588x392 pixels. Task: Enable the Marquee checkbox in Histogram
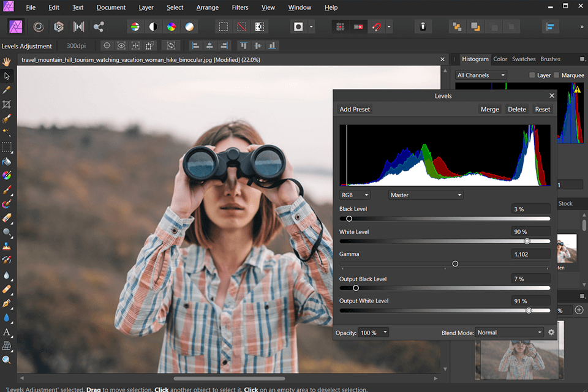pos(556,75)
